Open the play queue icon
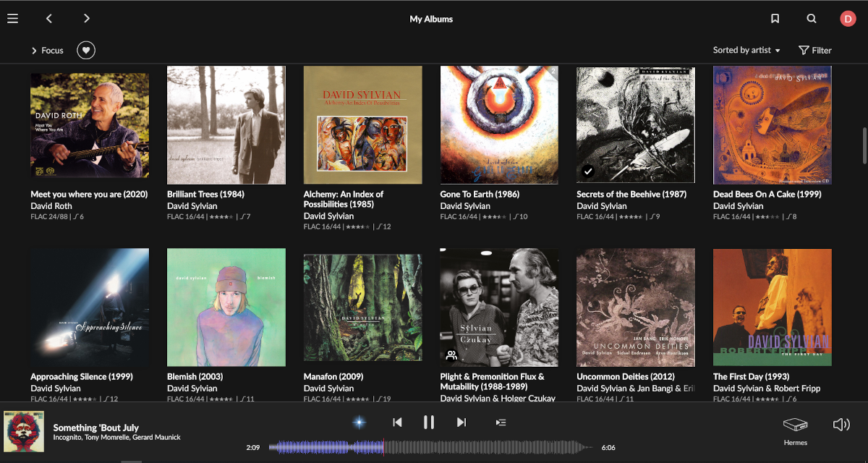868x463 pixels. tap(501, 422)
